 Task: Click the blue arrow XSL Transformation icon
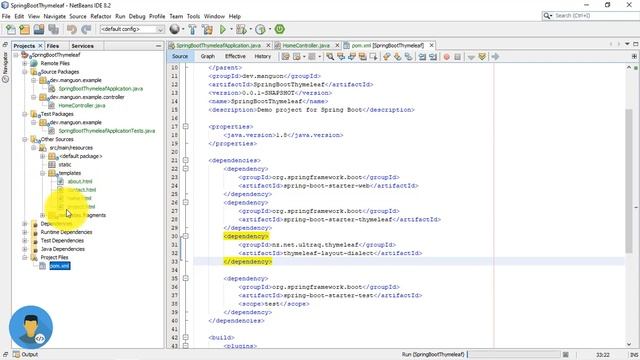495,57
